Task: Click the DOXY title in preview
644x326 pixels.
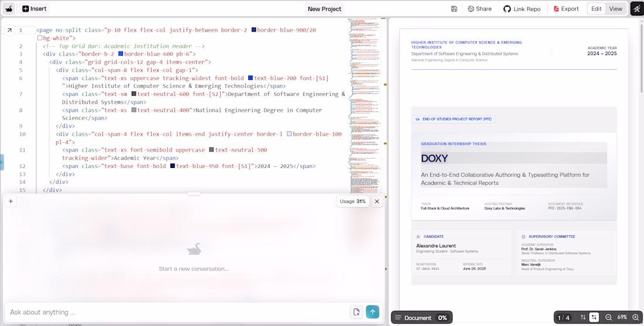Action: tap(434, 158)
